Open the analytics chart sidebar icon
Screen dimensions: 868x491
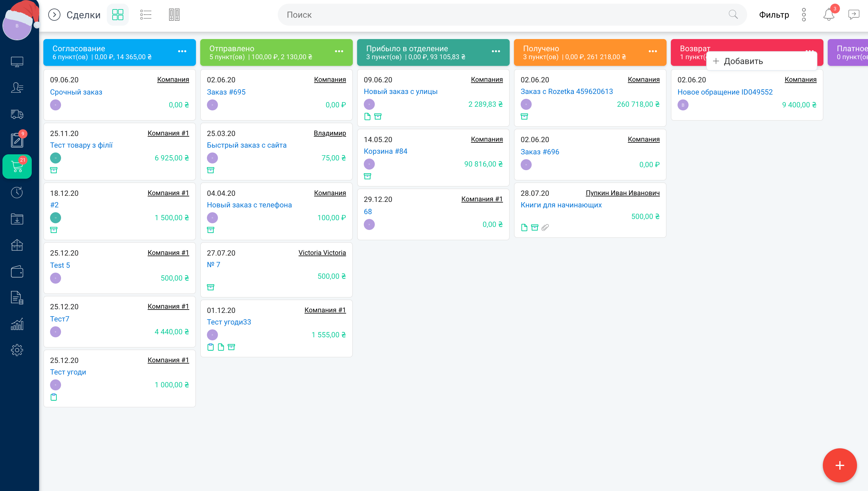coord(17,324)
